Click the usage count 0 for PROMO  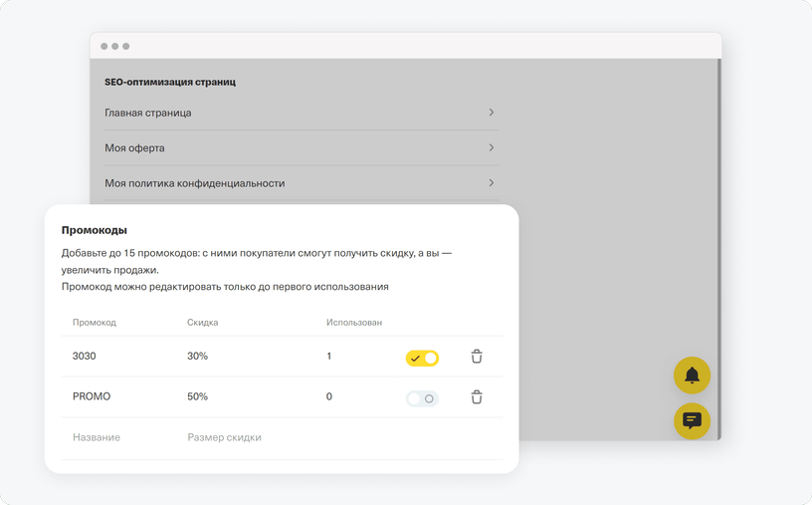[328, 396]
